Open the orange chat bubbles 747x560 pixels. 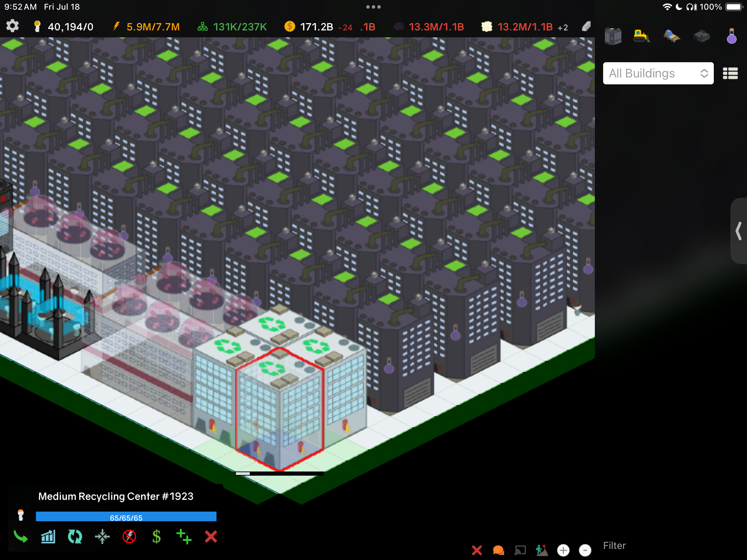click(498, 550)
